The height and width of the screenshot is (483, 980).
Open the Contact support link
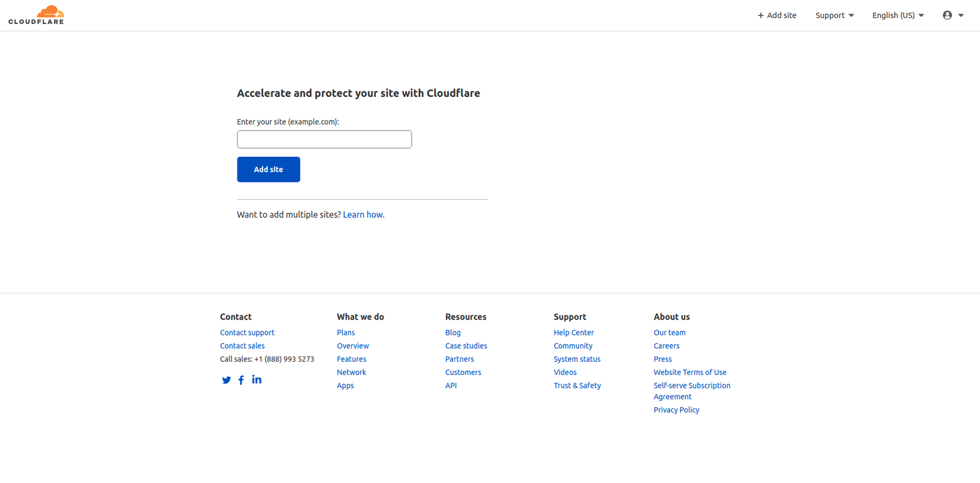click(247, 333)
